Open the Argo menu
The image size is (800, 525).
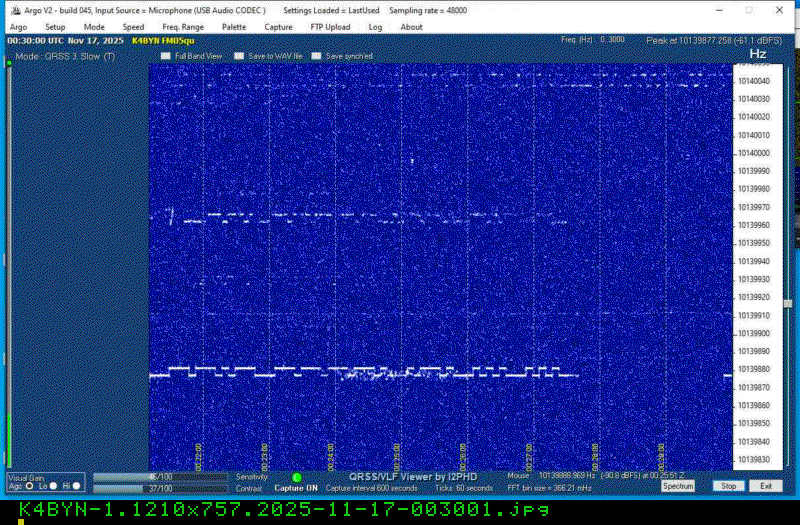click(18, 27)
